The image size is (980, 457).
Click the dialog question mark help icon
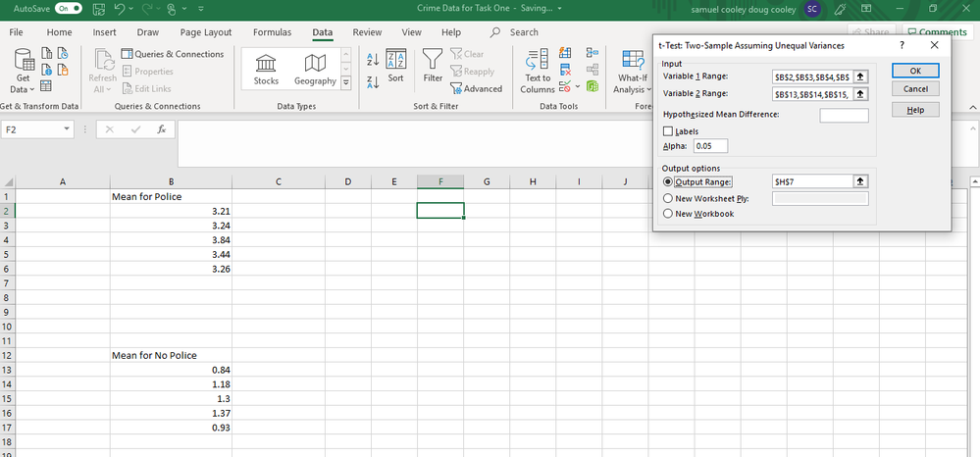pos(902,46)
